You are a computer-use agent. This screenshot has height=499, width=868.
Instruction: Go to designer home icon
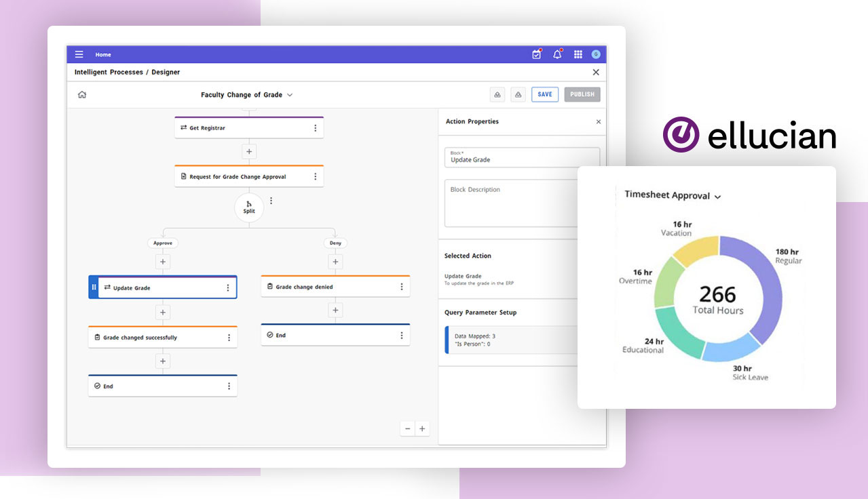82,95
